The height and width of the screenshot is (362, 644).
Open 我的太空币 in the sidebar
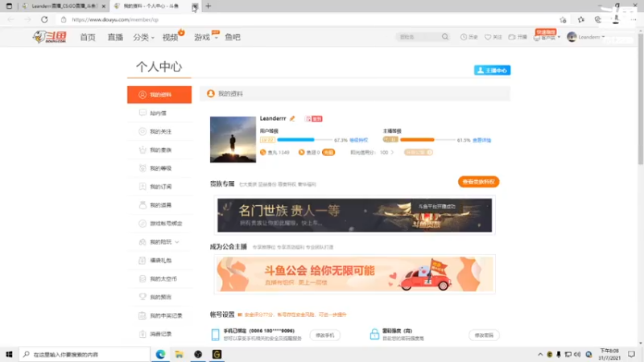pos(159,278)
